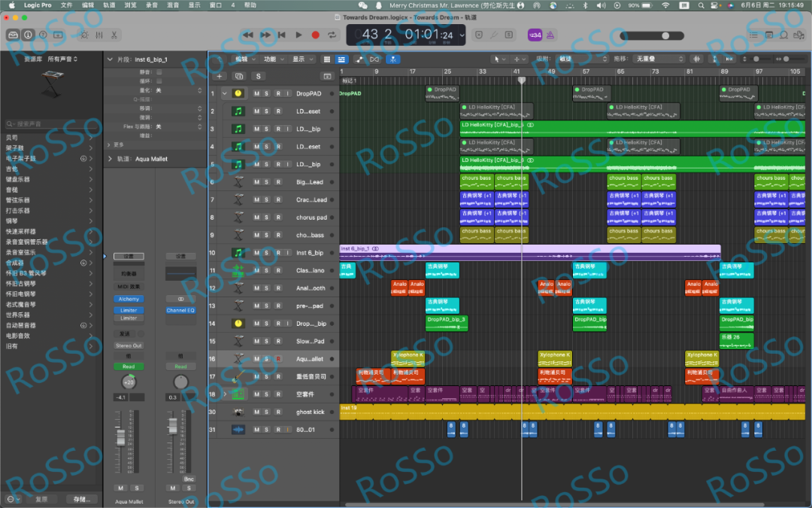
Task: Toggle the Solo S icon in control bar
Action: click(509, 35)
